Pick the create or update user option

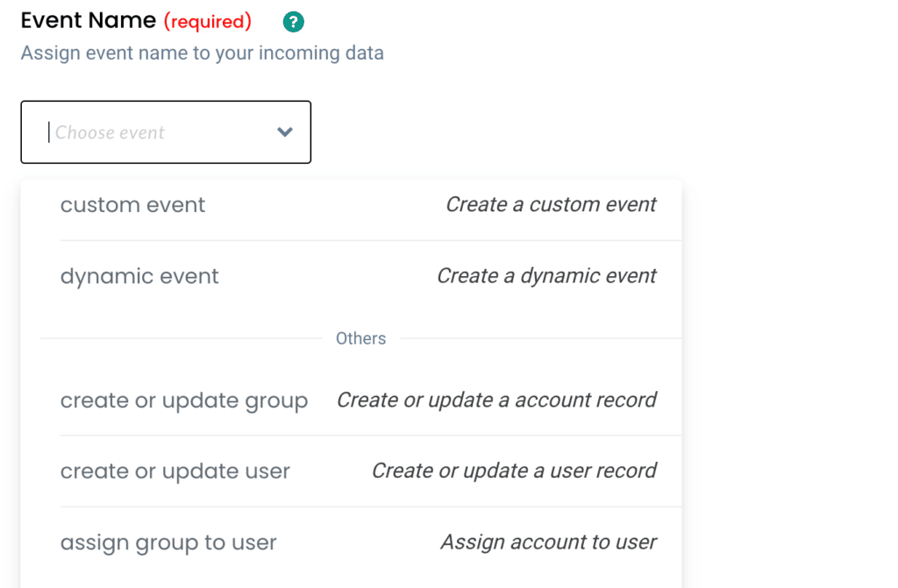[x=175, y=471]
